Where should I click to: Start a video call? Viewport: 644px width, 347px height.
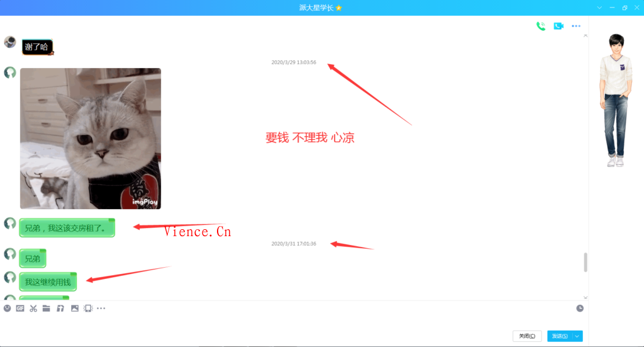558,26
